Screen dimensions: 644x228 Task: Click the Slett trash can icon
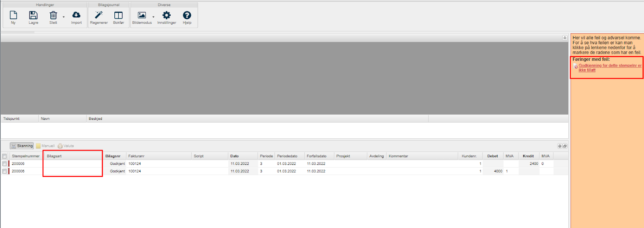click(x=53, y=16)
